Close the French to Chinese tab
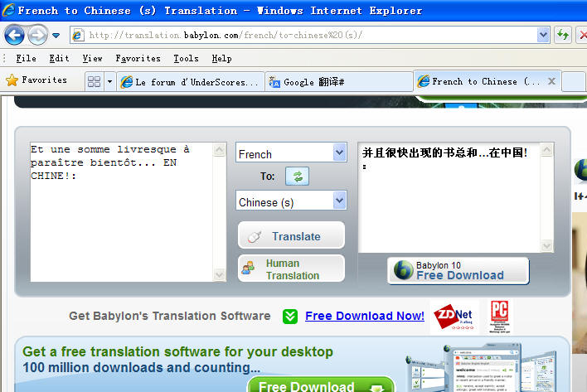The width and height of the screenshot is (587, 392). (551, 81)
